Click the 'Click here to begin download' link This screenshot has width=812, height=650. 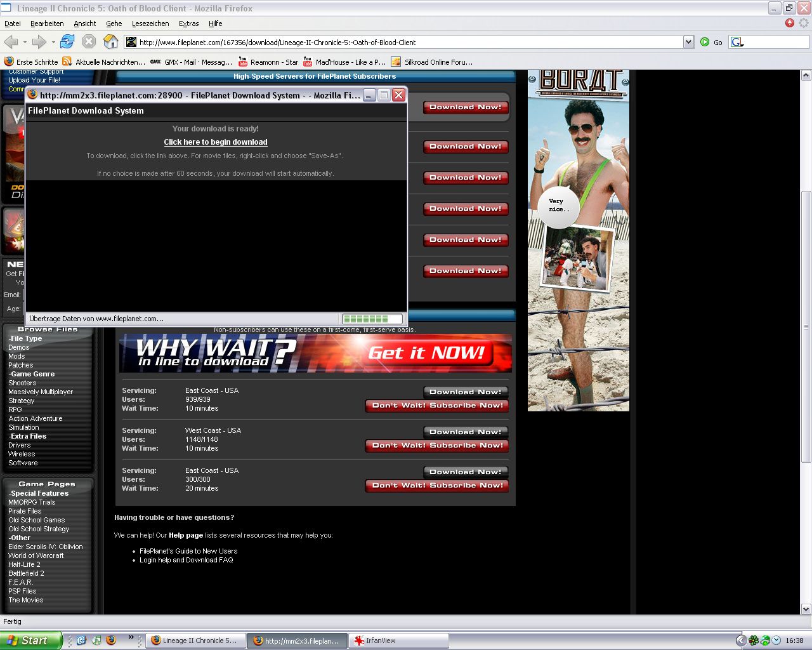[x=216, y=142]
